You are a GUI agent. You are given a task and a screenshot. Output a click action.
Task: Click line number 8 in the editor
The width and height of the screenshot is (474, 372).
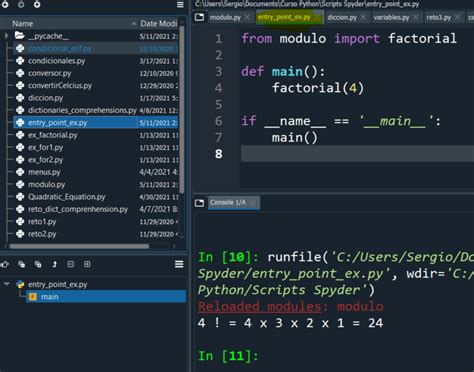pyautogui.click(x=218, y=154)
